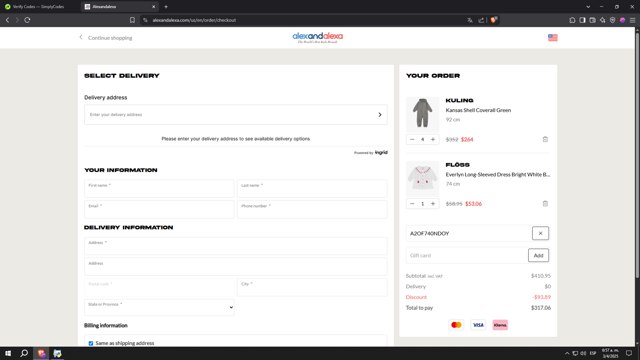The height and width of the screenshot is (360, 640).
Task: Open the taskbar ESP language indicator
Action: 593,353
